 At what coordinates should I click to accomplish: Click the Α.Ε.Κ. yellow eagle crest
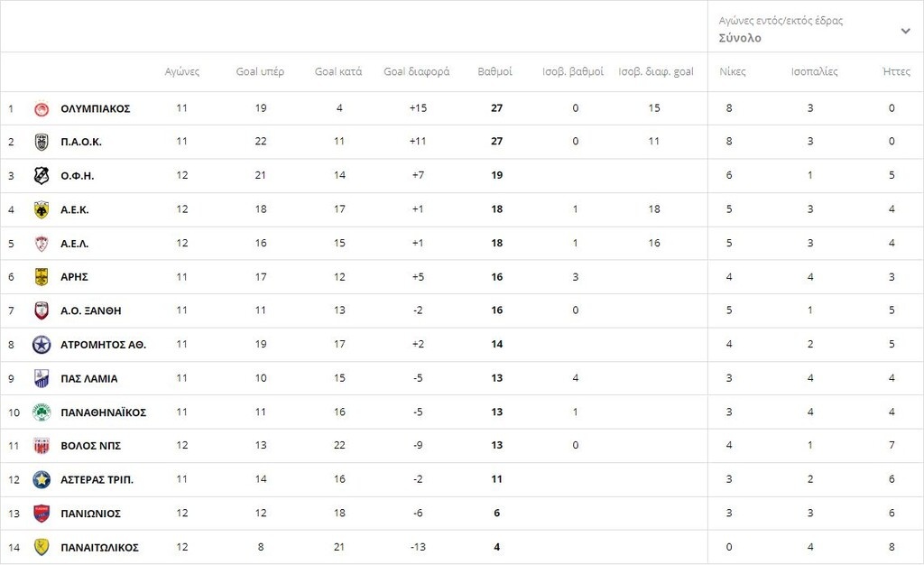(x=42, y=209)
